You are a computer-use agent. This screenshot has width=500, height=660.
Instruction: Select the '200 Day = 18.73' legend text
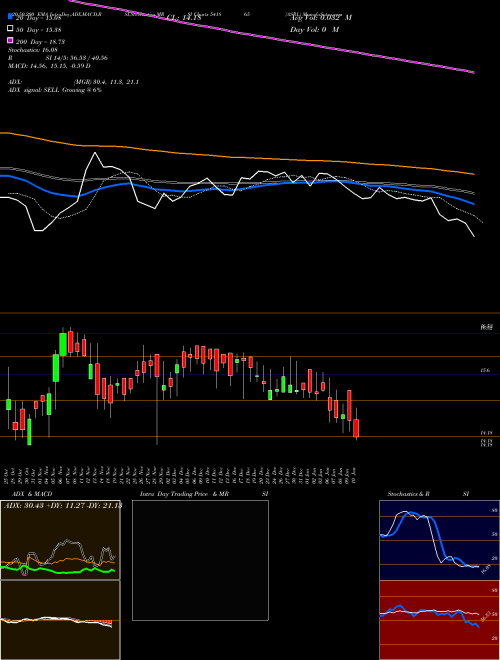coord(40,41)
